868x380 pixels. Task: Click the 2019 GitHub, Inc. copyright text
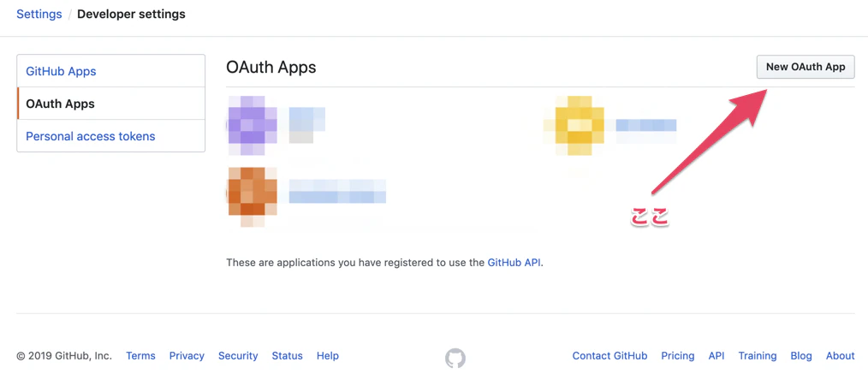64,356
